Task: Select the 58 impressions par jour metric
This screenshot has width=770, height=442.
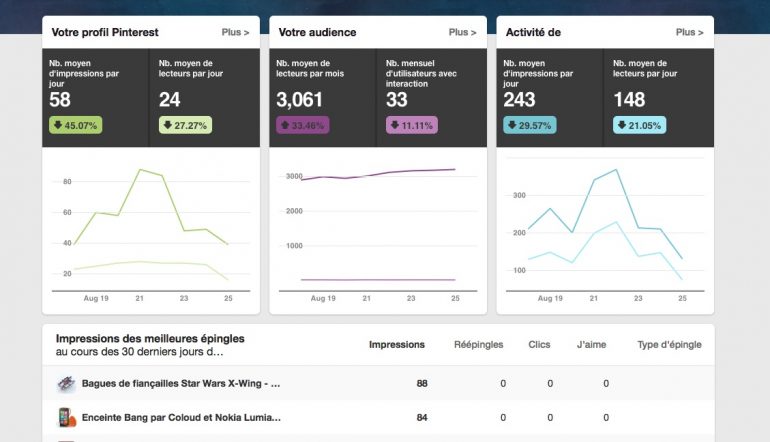Action: pyautogui.click(x=60, y=100)
